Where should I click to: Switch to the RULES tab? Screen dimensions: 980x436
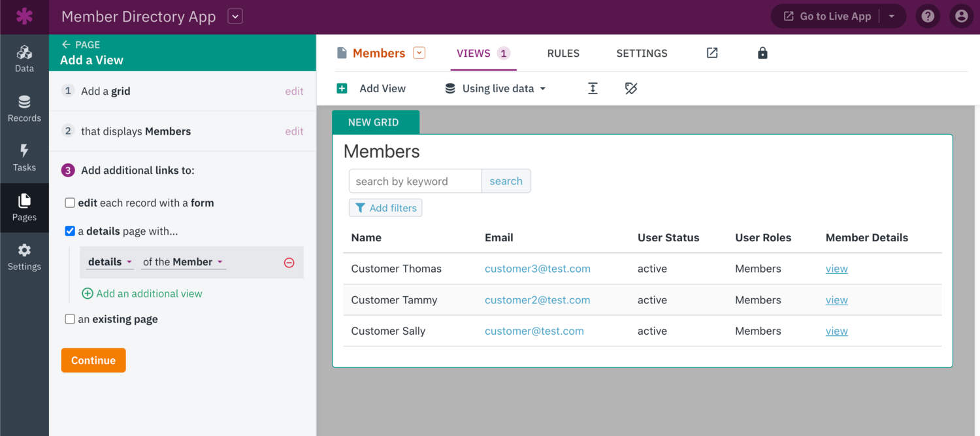click(563, 53)
